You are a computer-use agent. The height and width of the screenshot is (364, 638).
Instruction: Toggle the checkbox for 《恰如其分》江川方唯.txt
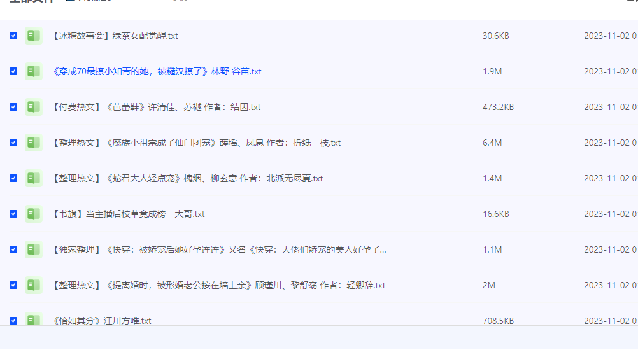[13, 320]
